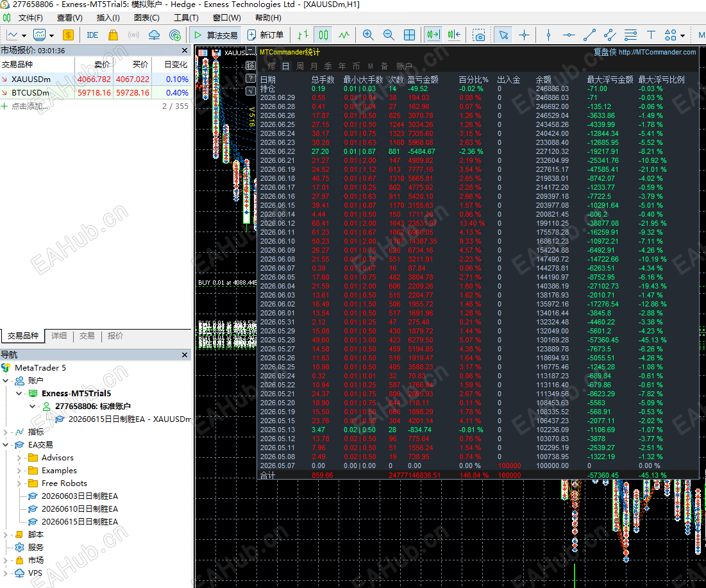This screenshot has height=588, width=706.
Task: Select the equidistant channel tool
Action: pyautogui.click(x=610, y=35)
